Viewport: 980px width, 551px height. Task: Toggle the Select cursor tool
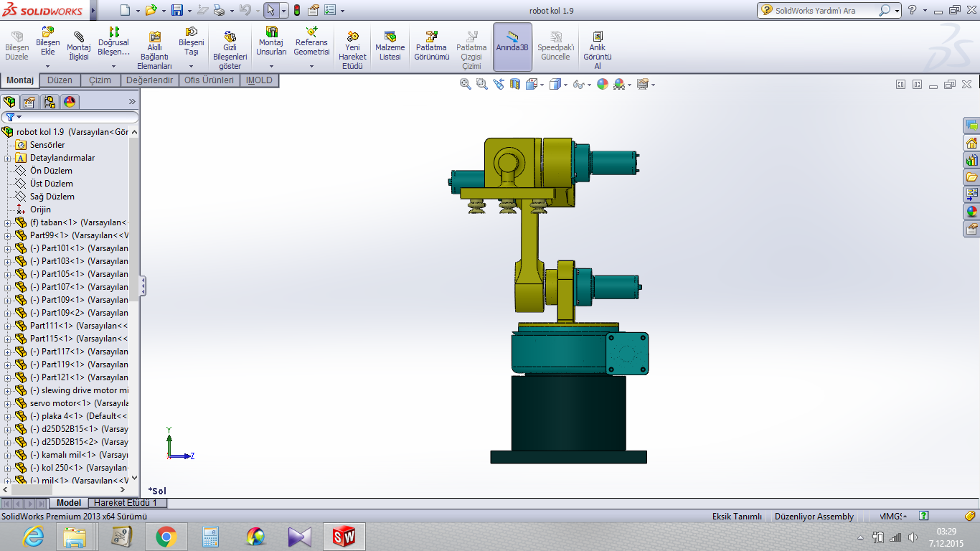(x=270, y=10)
